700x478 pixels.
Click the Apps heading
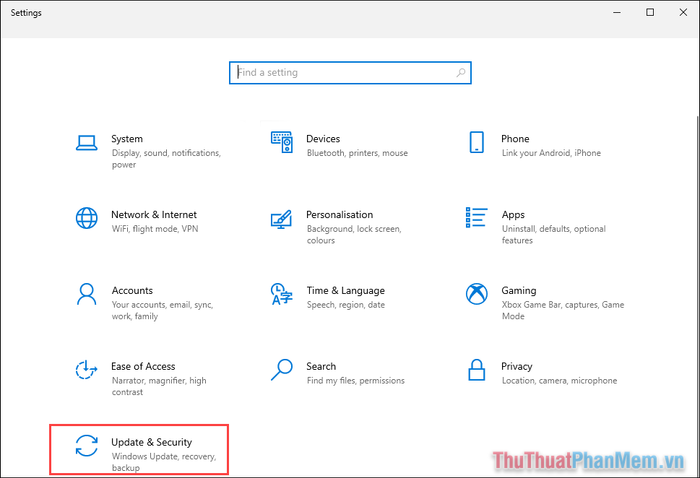[x=513, y=215]
